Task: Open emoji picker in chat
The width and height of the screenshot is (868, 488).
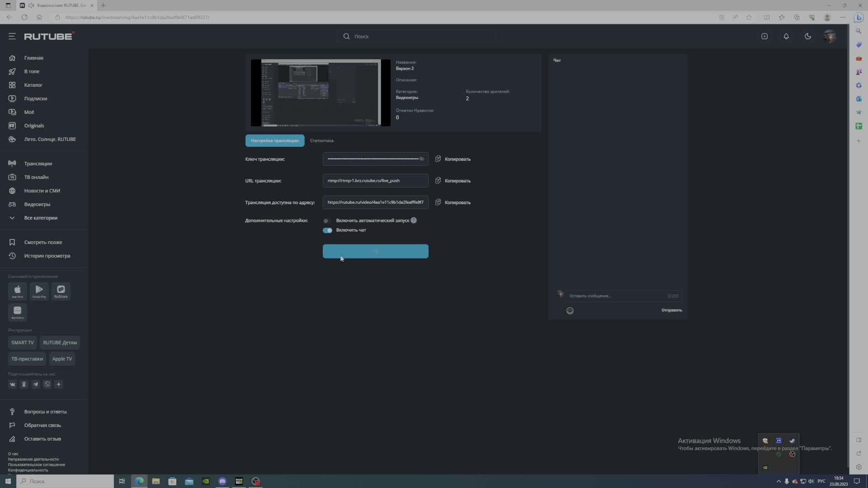Action: click(x=570, y=310)
